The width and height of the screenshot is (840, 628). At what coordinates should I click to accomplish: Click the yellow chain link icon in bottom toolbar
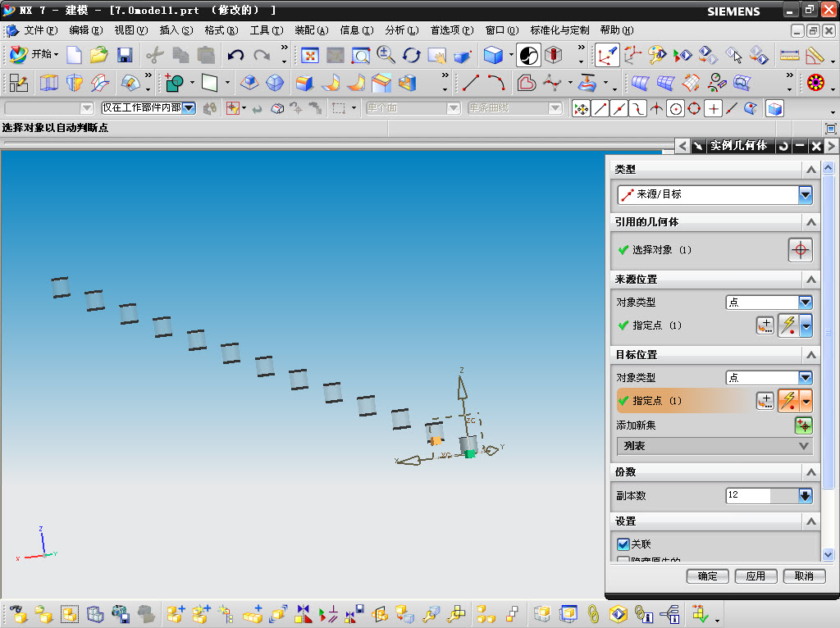592,613
